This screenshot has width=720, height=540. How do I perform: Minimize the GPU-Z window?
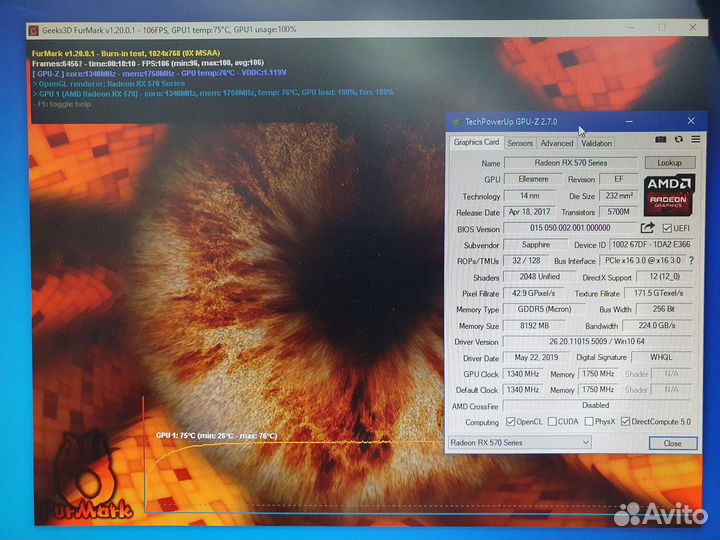click(x=629, y=122)
